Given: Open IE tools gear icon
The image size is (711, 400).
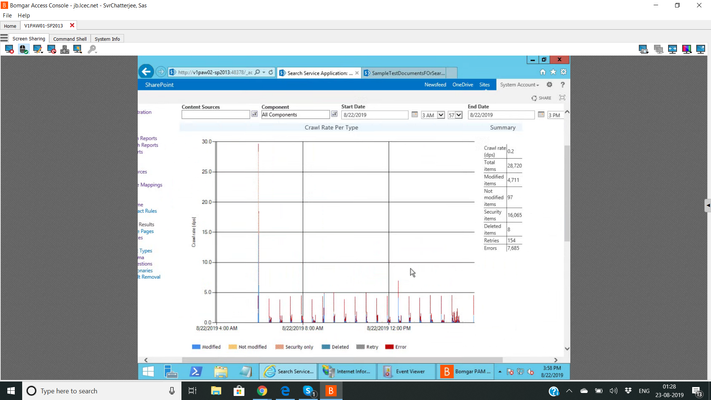Looking at the screenshot, I should coord(564,72).
